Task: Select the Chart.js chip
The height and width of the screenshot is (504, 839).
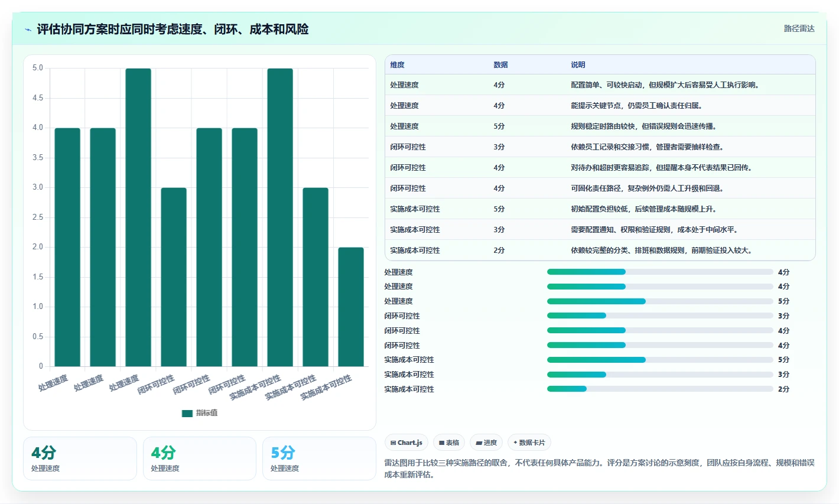Action: point(407,443)
